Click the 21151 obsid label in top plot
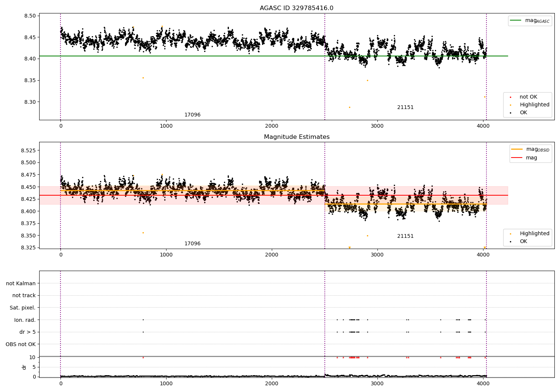 (x=405, y=108)
